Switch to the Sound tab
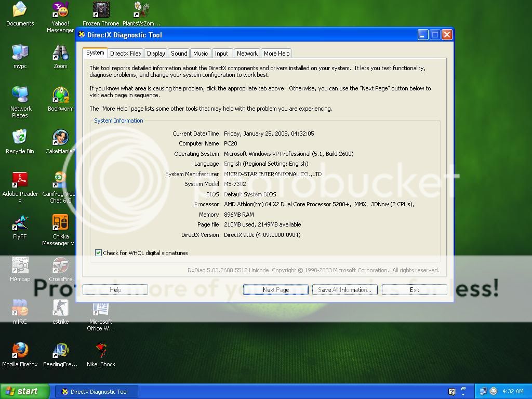Image resolution: width=532 pixels, height=399 pixels. (179, 54)
